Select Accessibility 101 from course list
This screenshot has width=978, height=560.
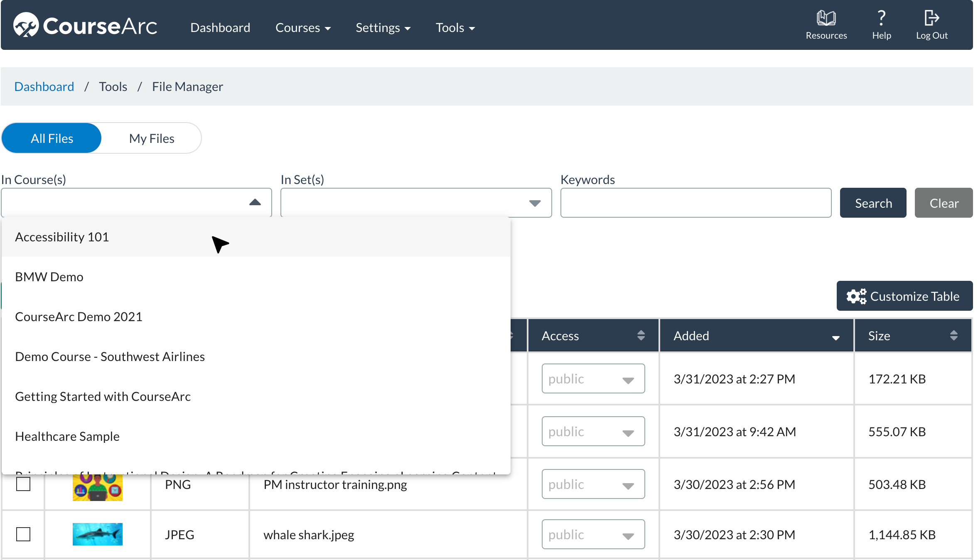coord(62,237)
